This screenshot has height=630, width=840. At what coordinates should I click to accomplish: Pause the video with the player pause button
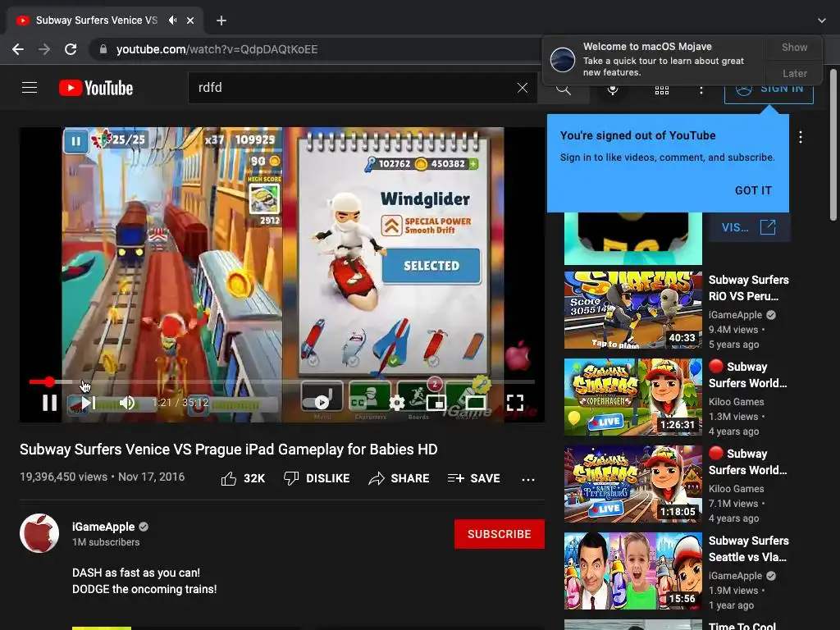(x=49, y=402)
